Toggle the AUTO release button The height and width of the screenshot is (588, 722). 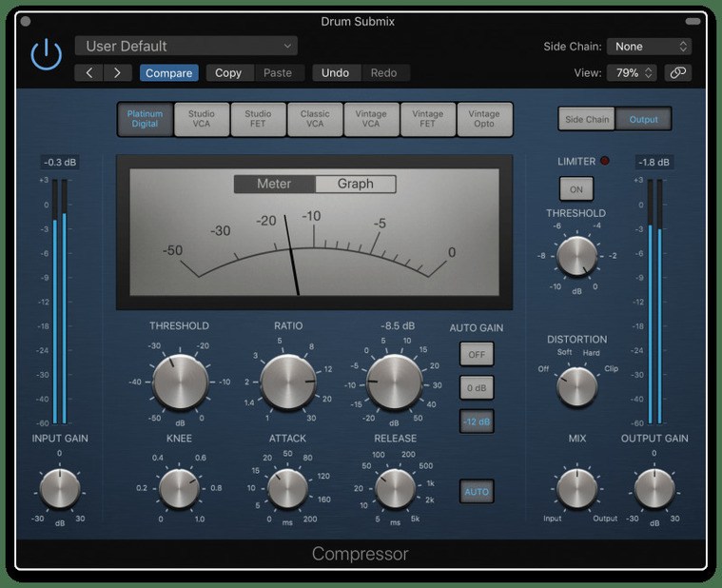pyautogui.click(x=477, y=491)
